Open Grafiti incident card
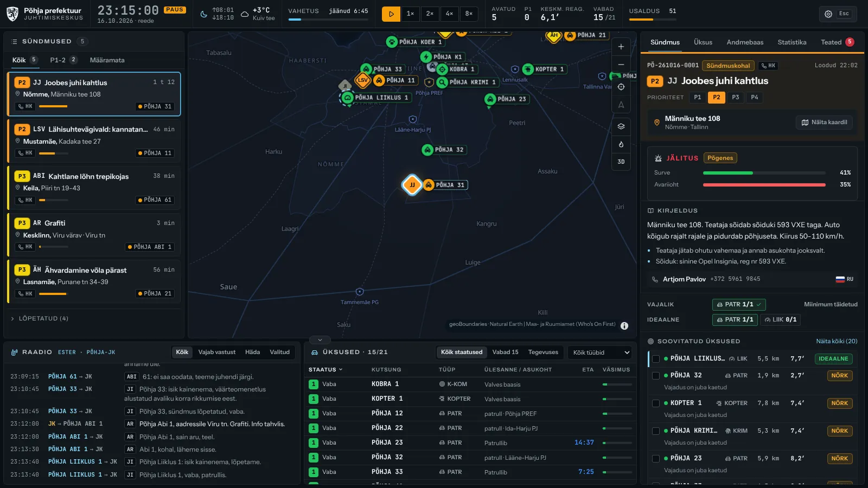Image resolution: width=868 pixels, height=488 pixels. [94, 235]
